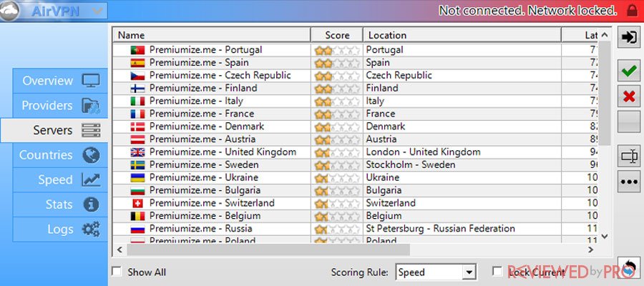
Task: Sort by the Name column header
Action: pos(212,35)
